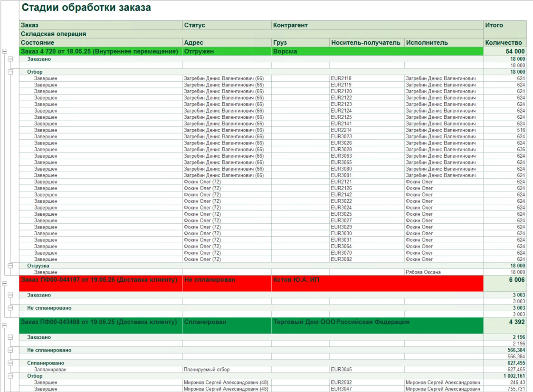The height and width of the screenshot is (392, 533).
Task: Select carrier cell EUR3047
Action: [x=367, y=389]
